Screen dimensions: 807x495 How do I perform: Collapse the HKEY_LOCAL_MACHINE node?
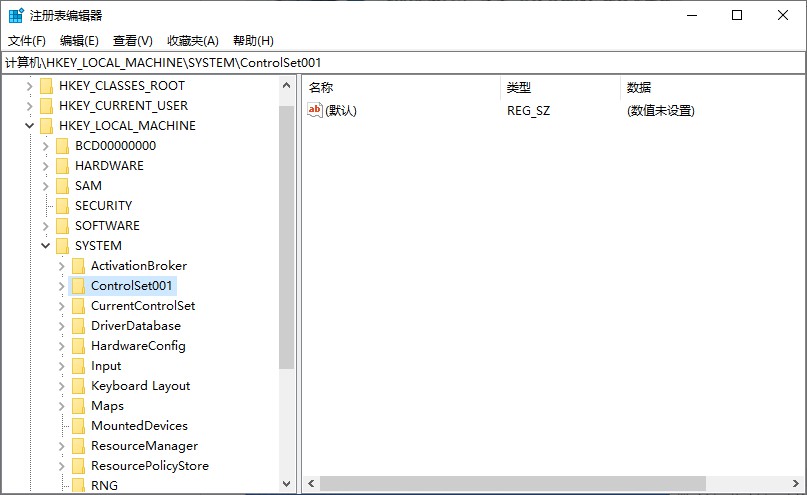pyautogui.click(x=29, y=126)
